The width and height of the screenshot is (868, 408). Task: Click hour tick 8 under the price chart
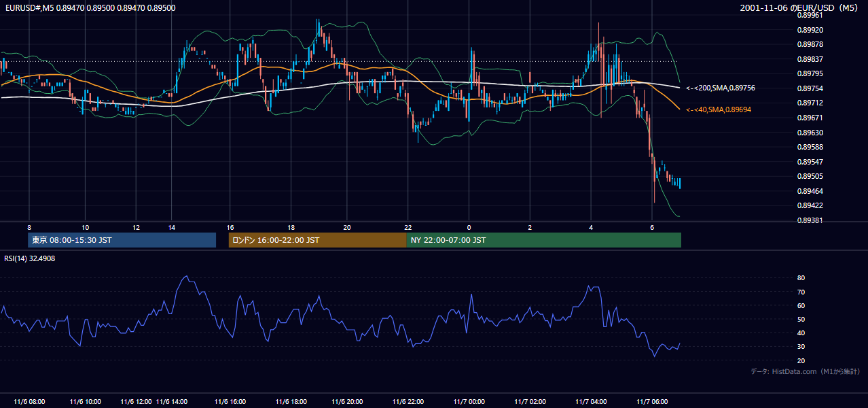coord(29,227)
